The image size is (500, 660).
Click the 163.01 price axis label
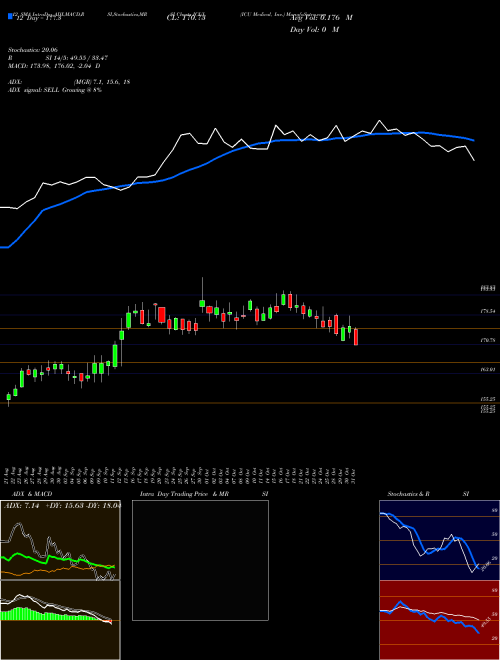point(487,369)
